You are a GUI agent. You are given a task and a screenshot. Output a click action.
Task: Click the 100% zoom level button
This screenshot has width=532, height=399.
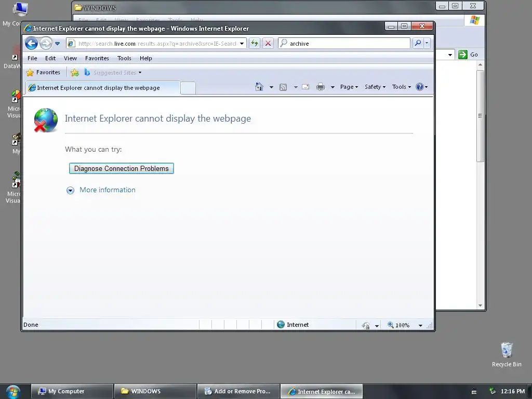(398, 325)
